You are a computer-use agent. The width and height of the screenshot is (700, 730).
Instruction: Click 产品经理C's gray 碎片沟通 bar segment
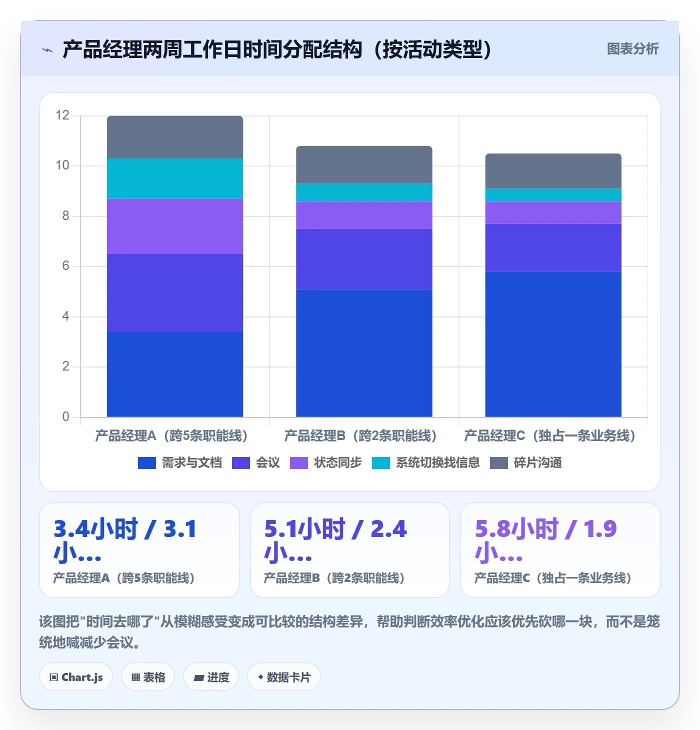tap(553, 171)
